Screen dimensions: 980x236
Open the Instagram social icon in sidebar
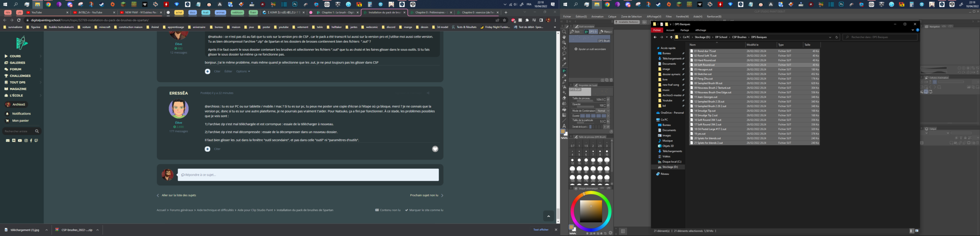[26, 140]
